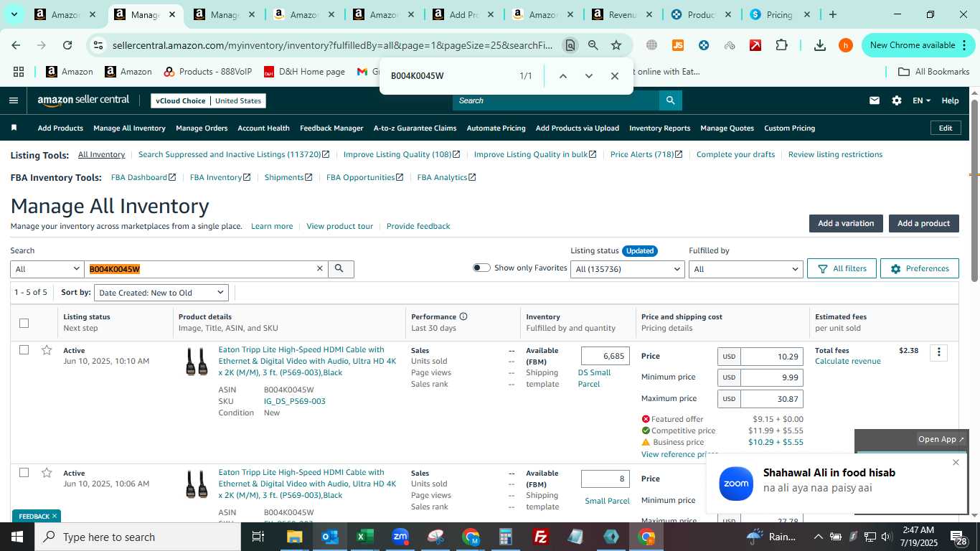Screen dimensions: 980x551
Task: Select checkbox for 10:10 AM listing
Action: point(24,350)
